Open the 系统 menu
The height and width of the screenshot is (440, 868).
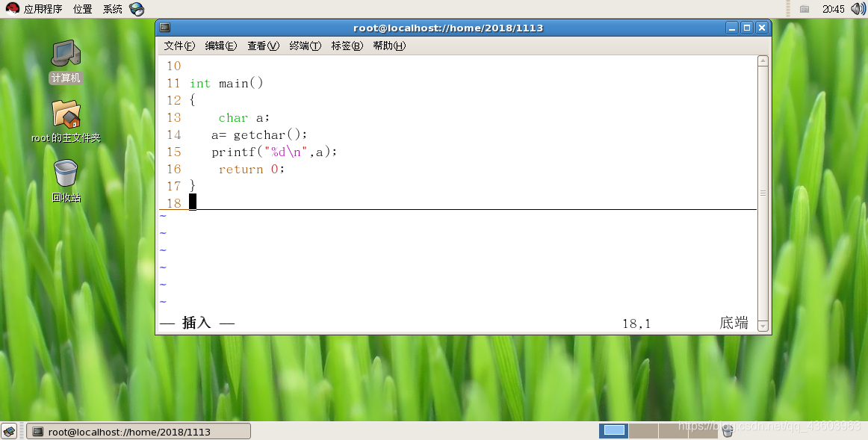(x=112, y=9)
